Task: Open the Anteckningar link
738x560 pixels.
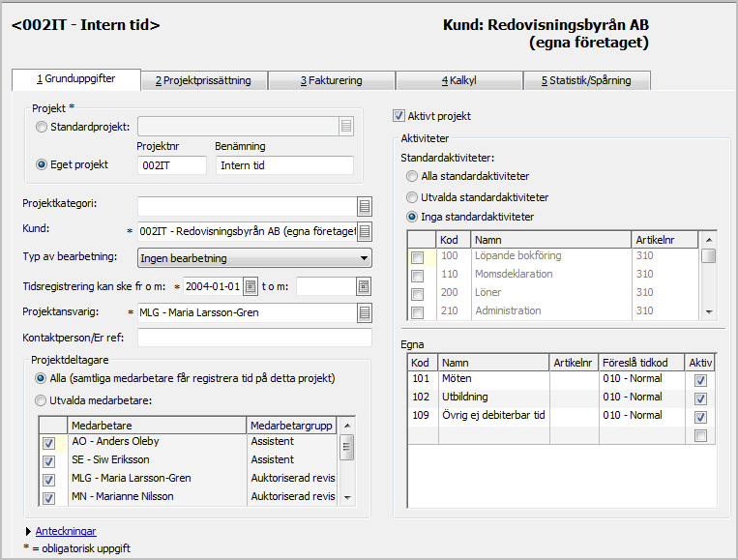Action: pyautogui.click(x=66, y=531)
